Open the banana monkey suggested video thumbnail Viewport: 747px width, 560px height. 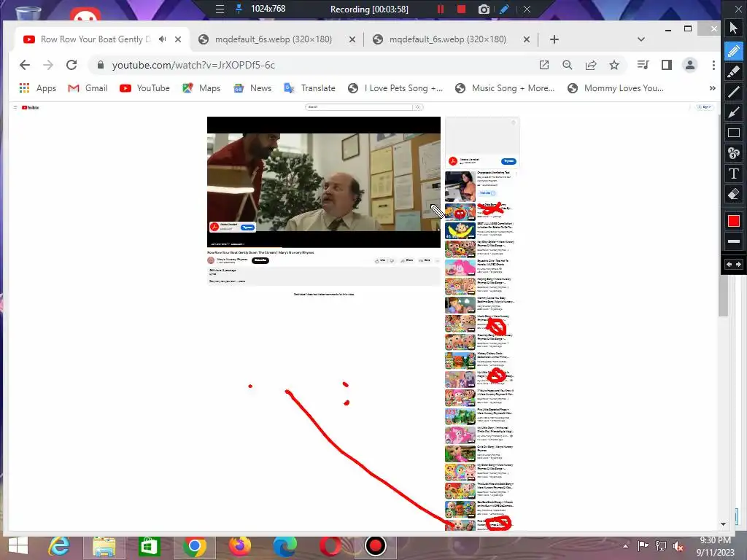pyautogui.click(x=460, y=230)
